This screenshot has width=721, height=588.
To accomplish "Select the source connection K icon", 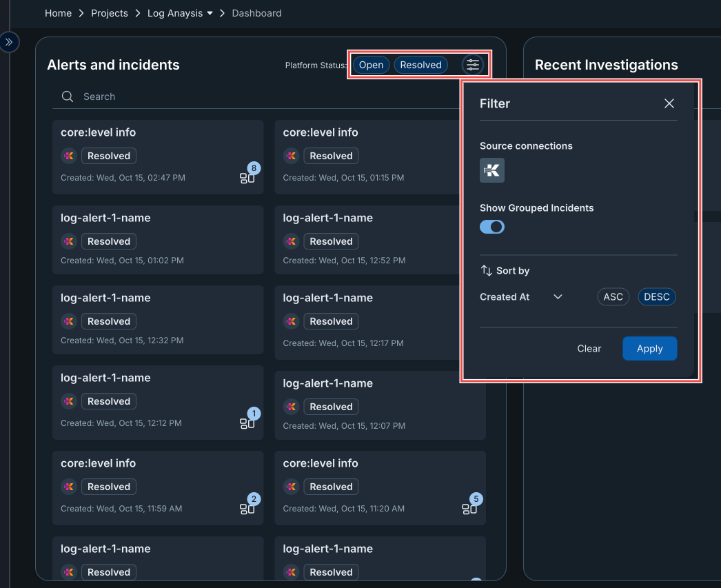I will (492, 170).
